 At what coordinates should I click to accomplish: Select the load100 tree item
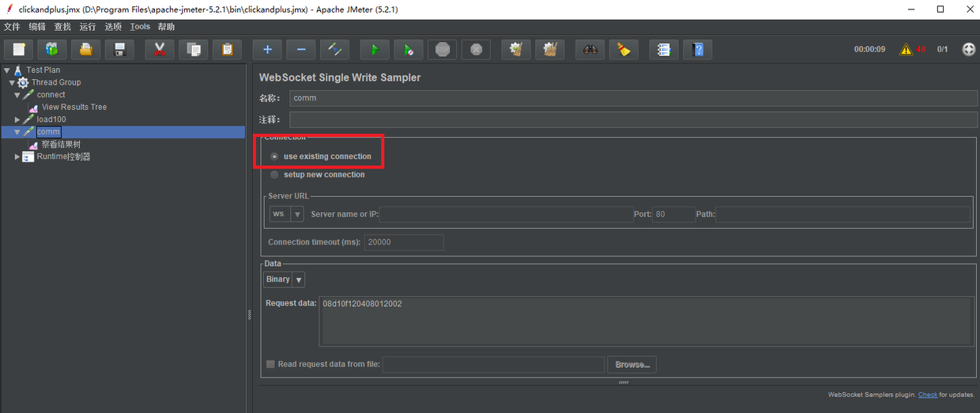(x=51, y=119)
